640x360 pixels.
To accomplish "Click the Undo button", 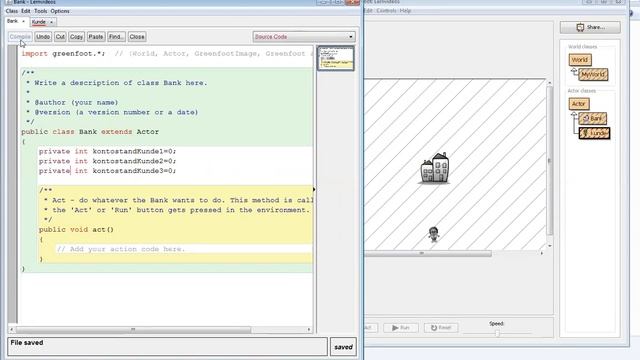I will tap(43, 37).
